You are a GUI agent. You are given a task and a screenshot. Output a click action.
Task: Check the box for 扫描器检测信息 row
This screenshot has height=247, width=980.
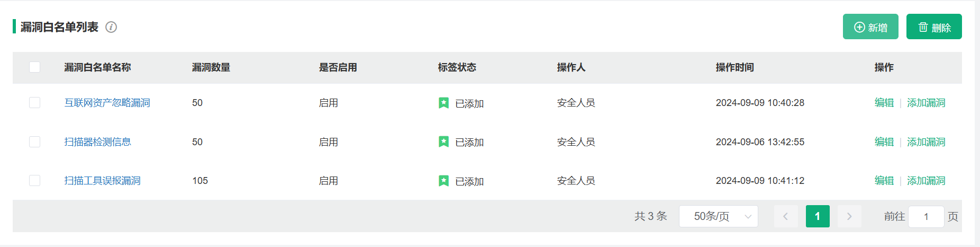pyautogui.click(x=35, y=142)
